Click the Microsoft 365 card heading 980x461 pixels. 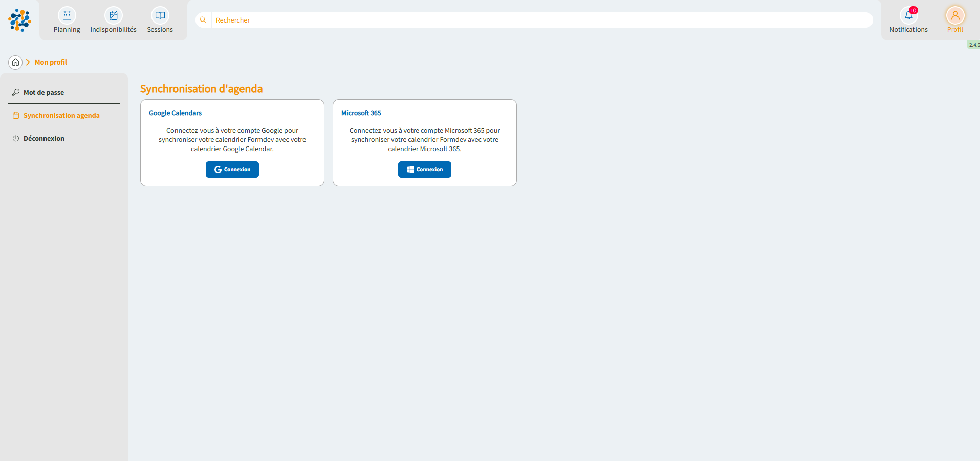point(361,113)
